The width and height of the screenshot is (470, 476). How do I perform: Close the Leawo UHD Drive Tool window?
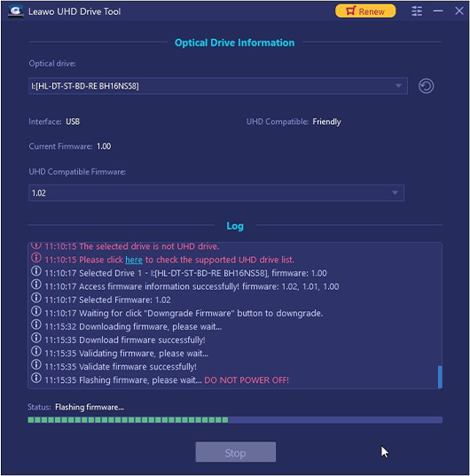459,12
